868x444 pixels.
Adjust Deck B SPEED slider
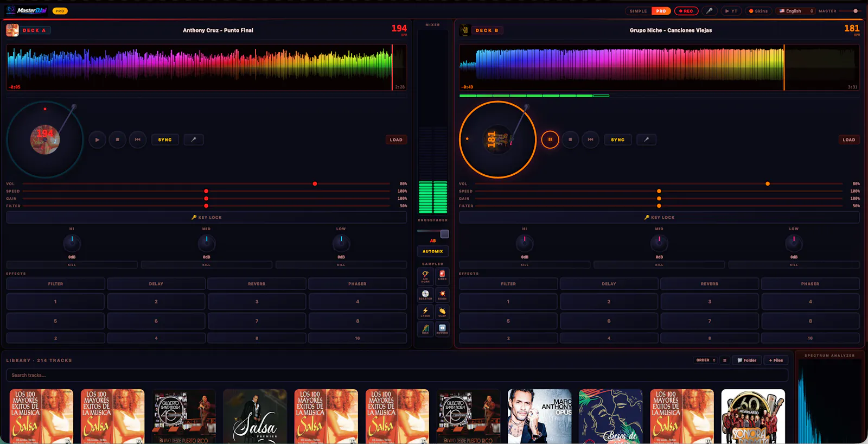pos(659,191)
